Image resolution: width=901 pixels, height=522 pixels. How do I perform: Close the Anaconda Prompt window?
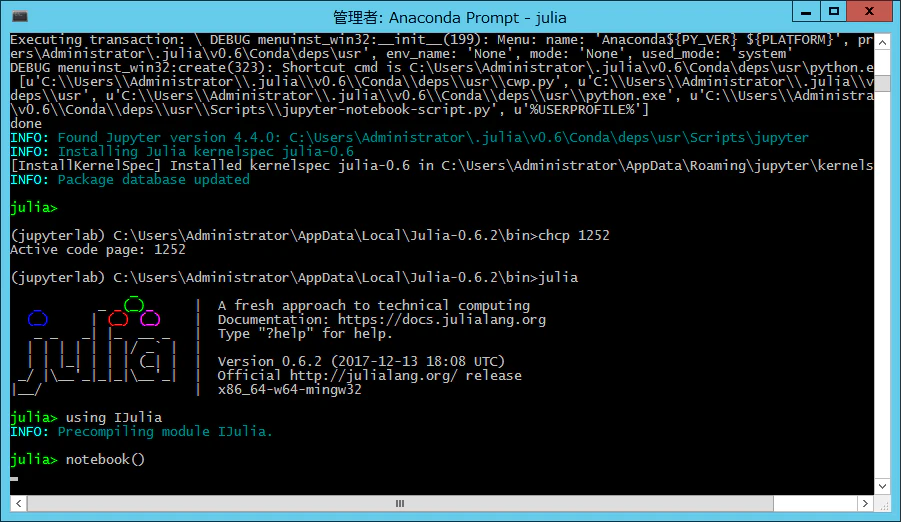tap(869, 11)
